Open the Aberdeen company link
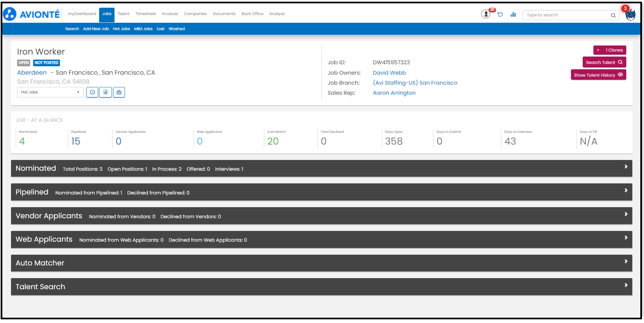Viewport: 644px width, 323px height. click(x=32, y=73)
